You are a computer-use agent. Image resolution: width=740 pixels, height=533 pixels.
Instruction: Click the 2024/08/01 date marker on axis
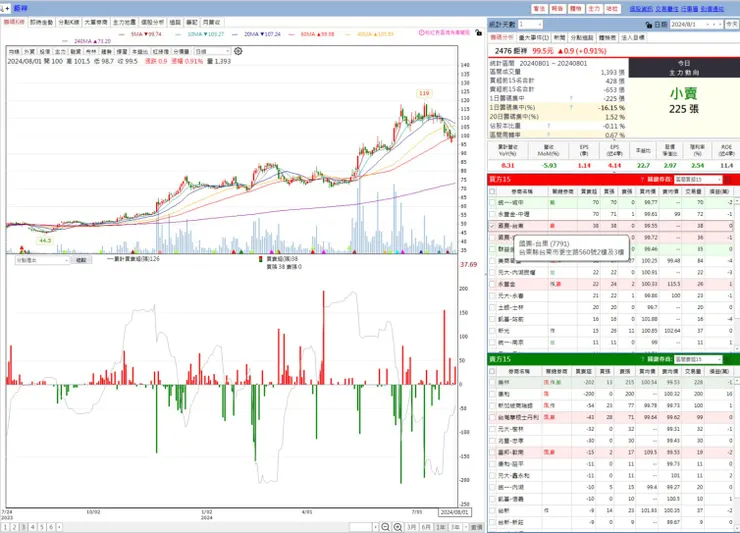(454, 512)
